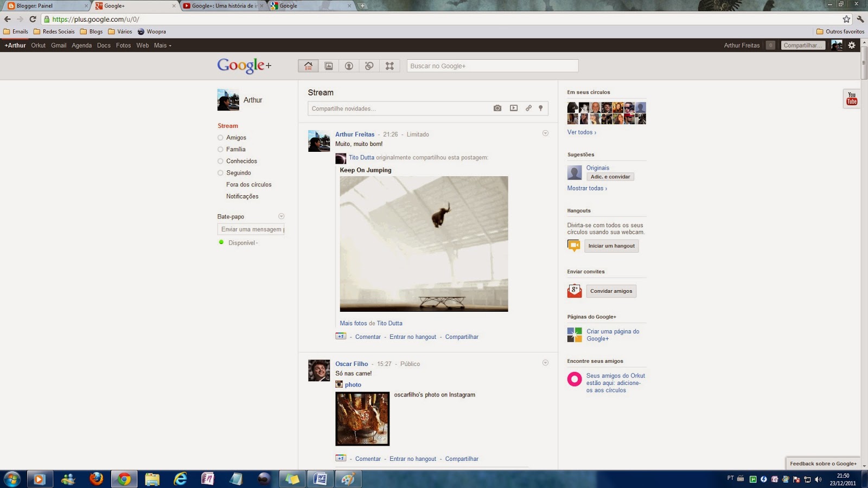The width and height of the screenshot is (868, 488).
Task: Open Gmail from the Google bar
Action: coord(59,46)
